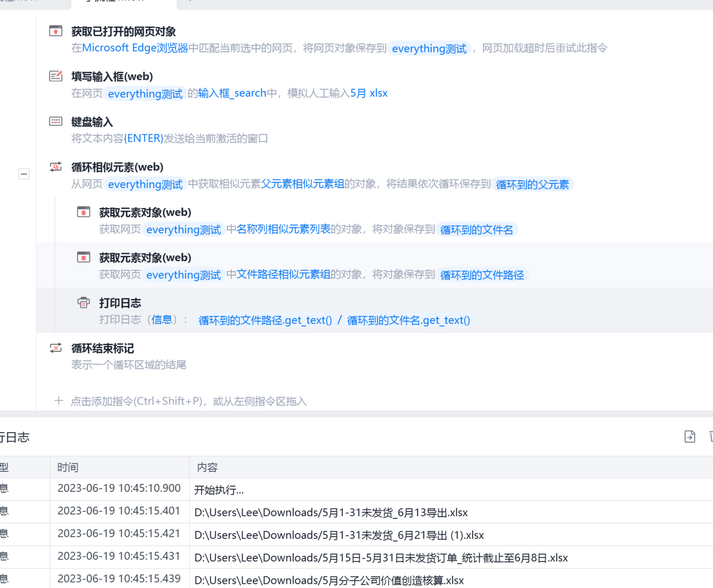The height and width of the screenshot is (588, 713).
Task: Open the 循环到的父元素 variable tag
Action: point(532,184)
